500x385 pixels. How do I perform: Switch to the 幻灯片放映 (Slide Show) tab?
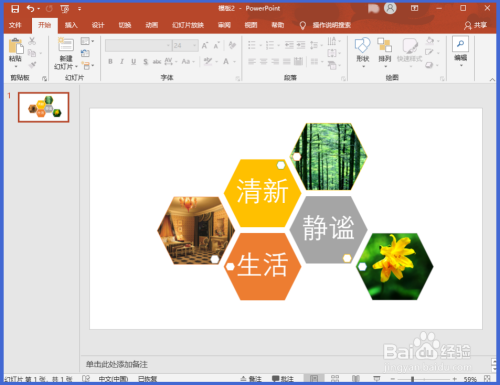[x=188, y=25]
